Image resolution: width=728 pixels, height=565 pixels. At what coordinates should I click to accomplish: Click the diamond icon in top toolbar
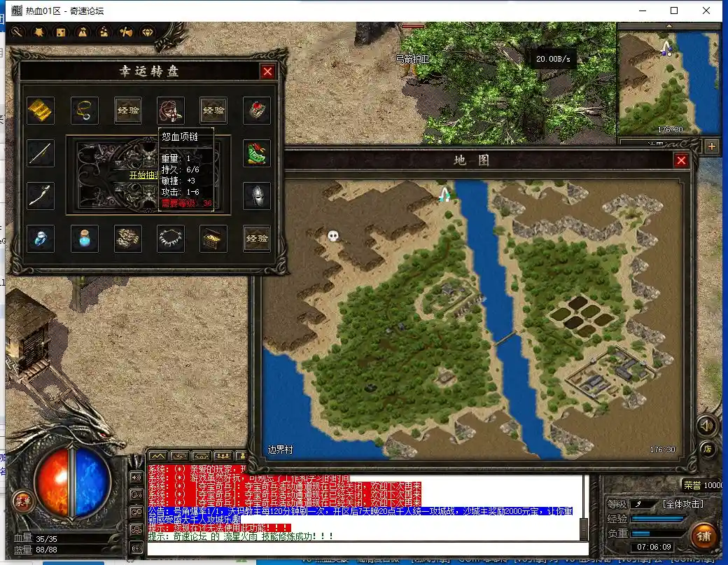pos(148,32)
